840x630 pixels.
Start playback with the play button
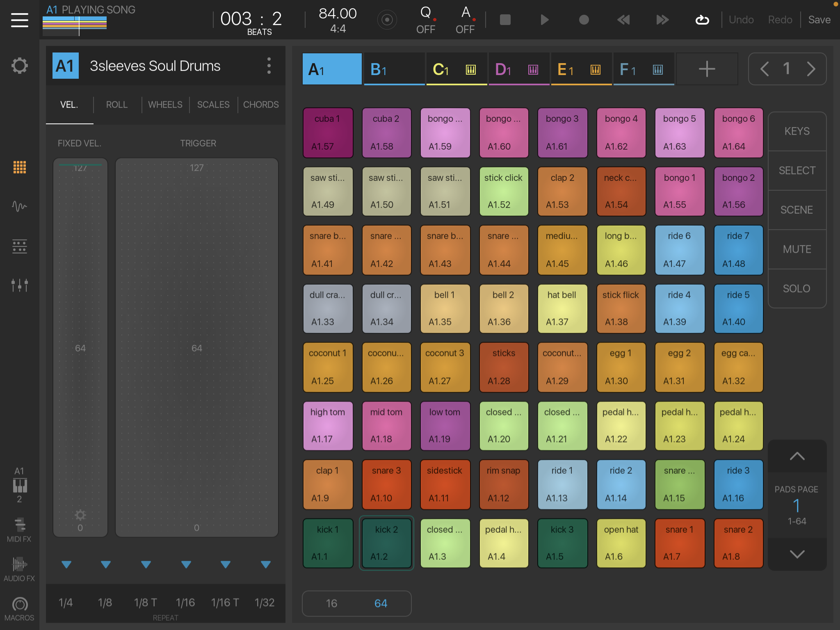[544, 20]
